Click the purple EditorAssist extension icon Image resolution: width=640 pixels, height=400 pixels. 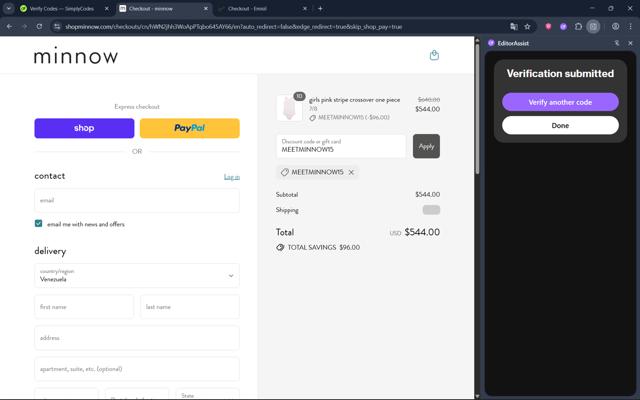pyautogui.click(x=563, y=27)
